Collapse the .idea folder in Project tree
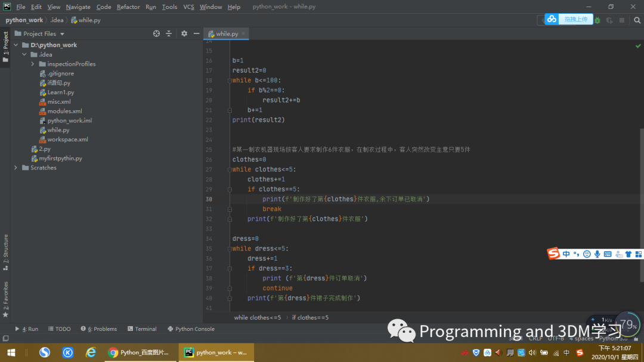The image size is (644, 362). coord(25,54)
